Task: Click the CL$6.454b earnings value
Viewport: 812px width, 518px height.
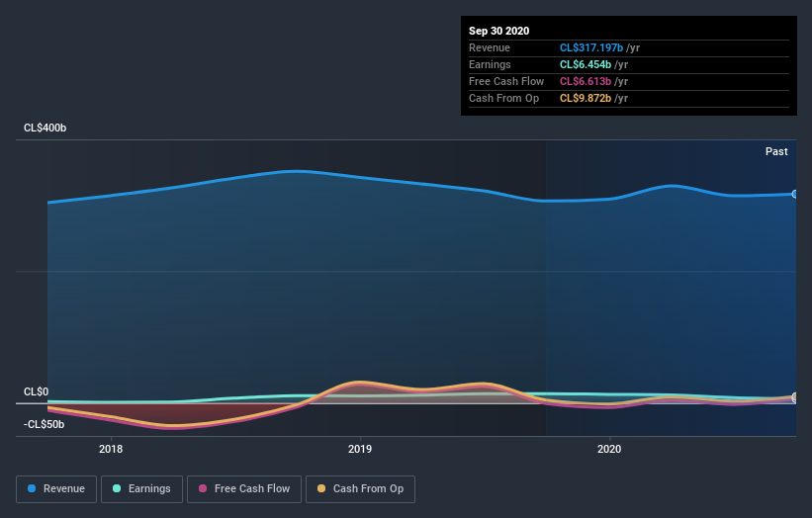Action: pos(586,64)
